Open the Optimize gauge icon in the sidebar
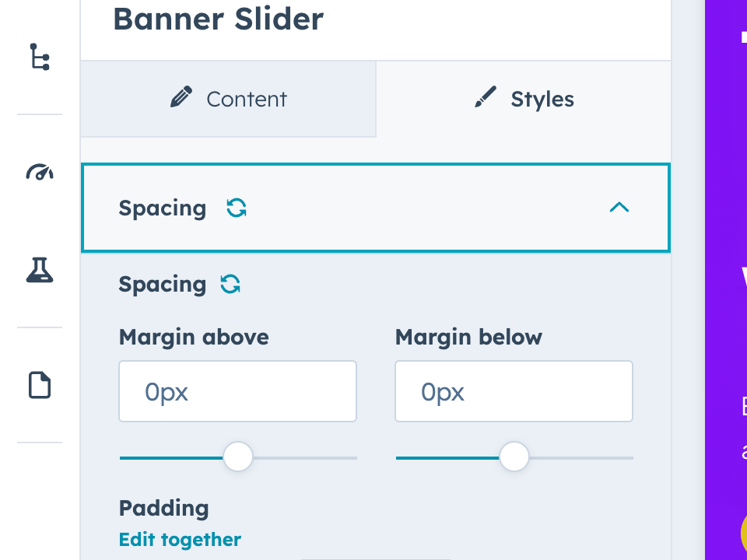 pyautogui.click(x=40, y=173)
